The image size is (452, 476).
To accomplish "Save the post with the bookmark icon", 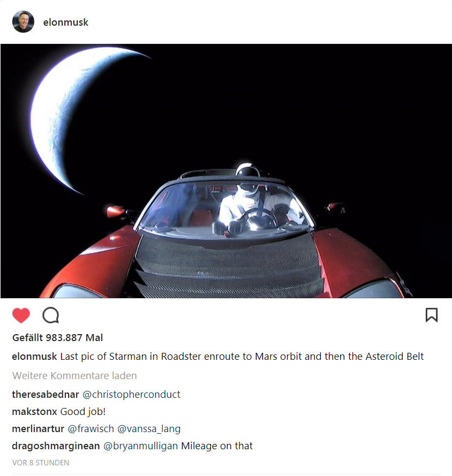I will pyautogui.click(x=431, y=315).
